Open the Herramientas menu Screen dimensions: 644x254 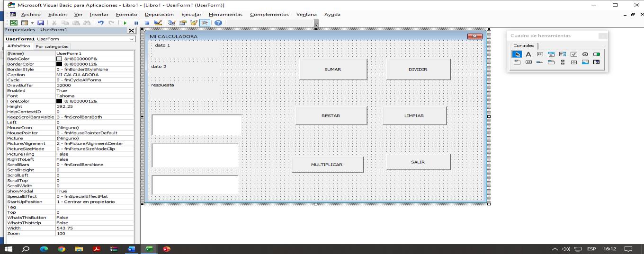pos(225,14)
